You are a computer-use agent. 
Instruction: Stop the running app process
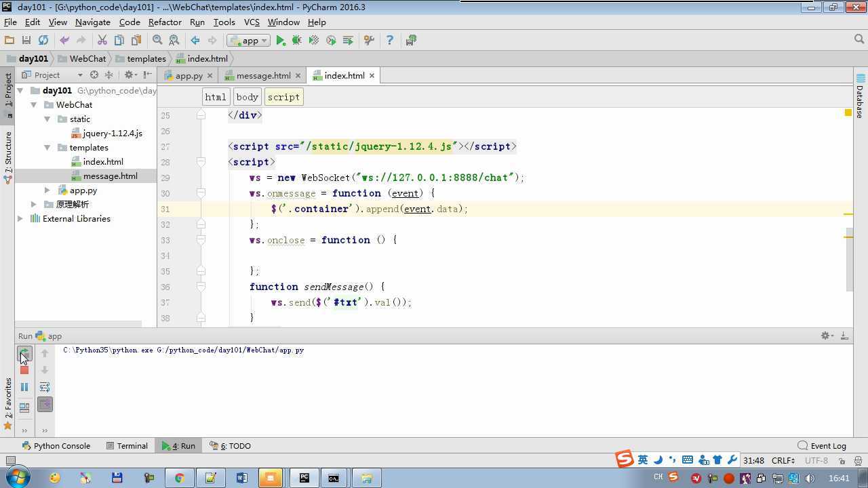24,370
